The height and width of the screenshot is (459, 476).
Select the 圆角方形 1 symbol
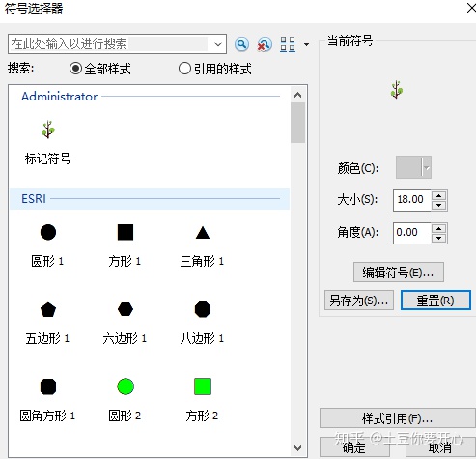coord(48,387)
